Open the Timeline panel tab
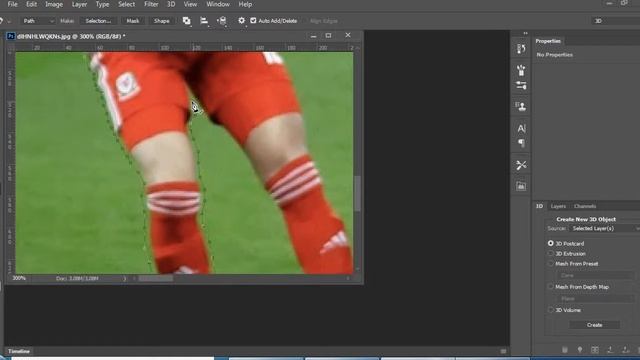640x360 pixels. point(19,351)
